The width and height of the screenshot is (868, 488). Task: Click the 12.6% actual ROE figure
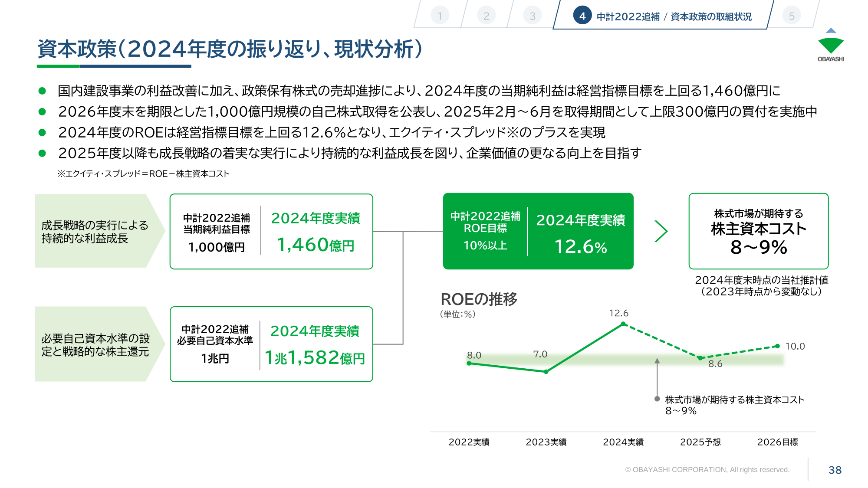click(581, 247)
